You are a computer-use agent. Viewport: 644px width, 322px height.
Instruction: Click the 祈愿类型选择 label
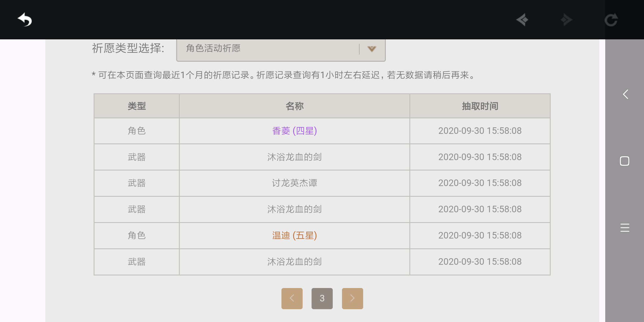(128, 48)
